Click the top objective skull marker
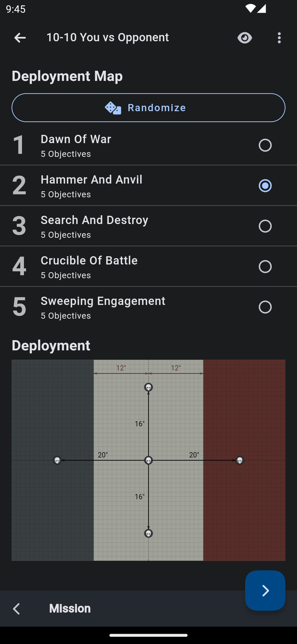 (148, 387)
